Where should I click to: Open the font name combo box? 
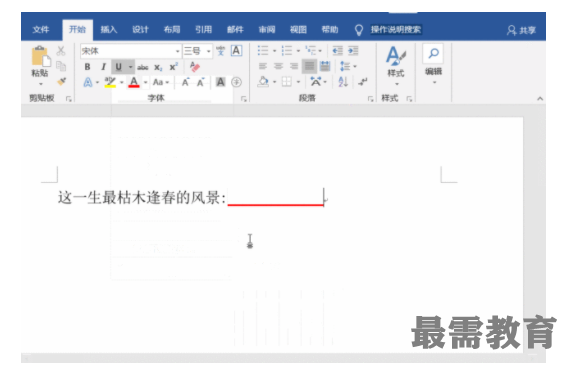pyautogui.click(x=131, y=51)
